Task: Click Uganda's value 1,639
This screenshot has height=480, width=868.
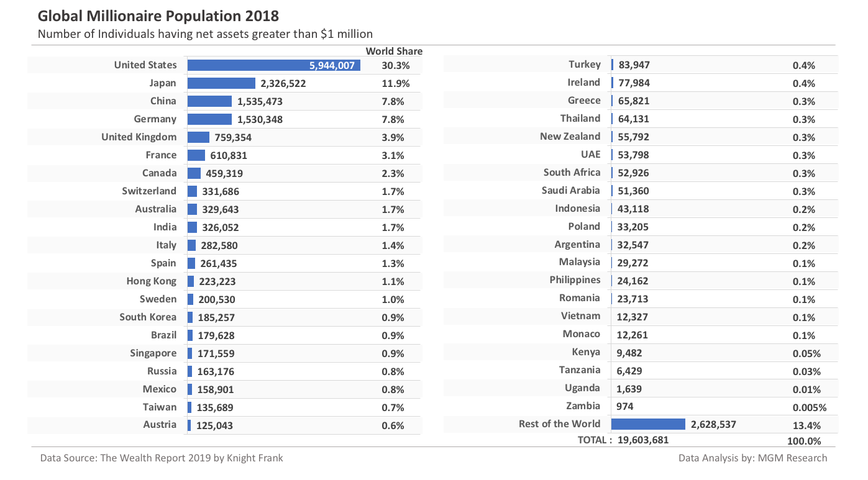Action: tap(629, 389)
